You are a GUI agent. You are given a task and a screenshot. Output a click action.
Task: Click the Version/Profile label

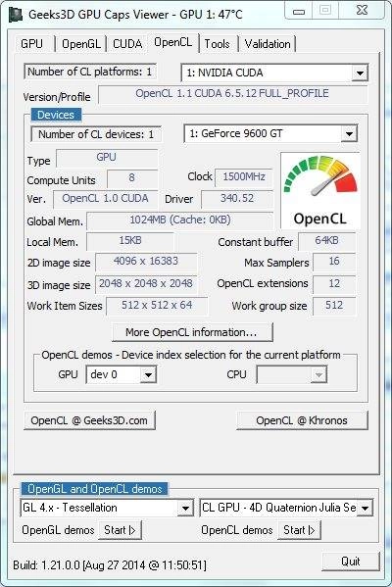tap(57, 97)
